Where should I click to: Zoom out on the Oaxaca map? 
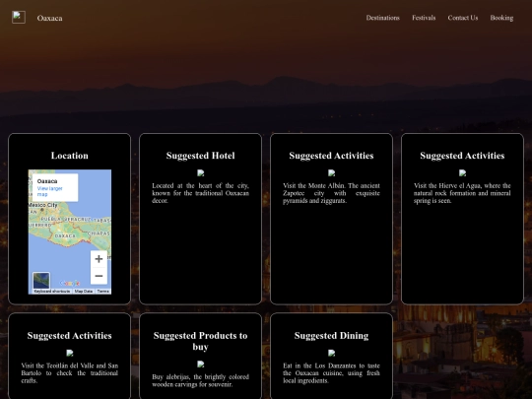(99, 276)
